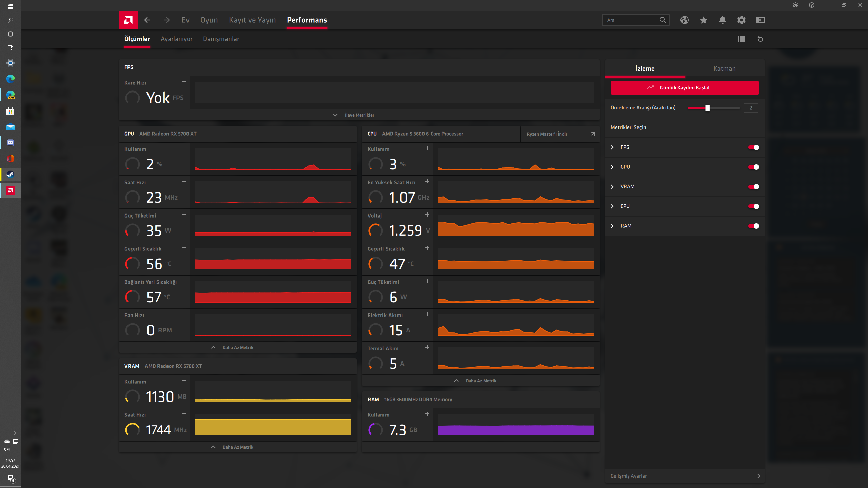The width and height of the screenshot is (868, 488).
Task: Add GPU Kullanım metric with plus
Action: (x=184, y=148)
